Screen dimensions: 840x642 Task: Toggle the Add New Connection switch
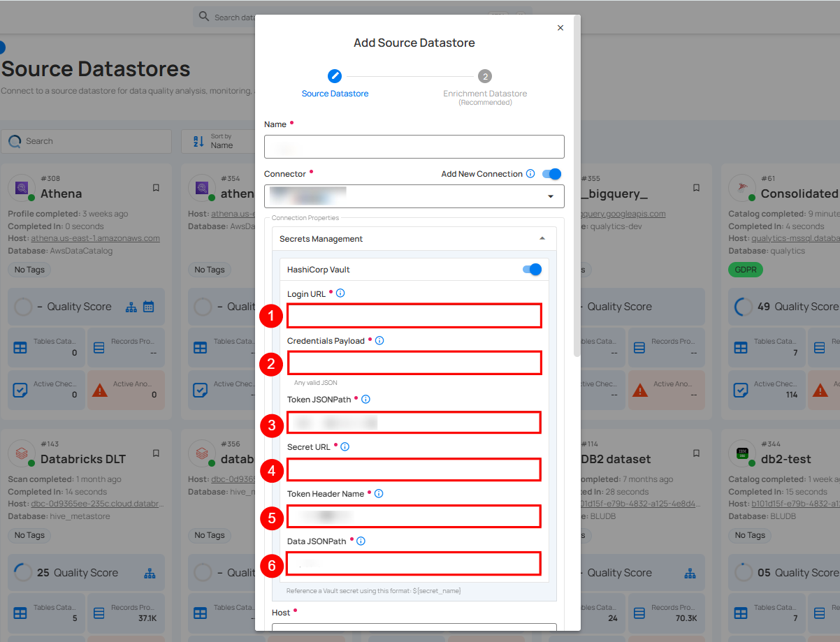pyautogui.click(x=551, y=174)
